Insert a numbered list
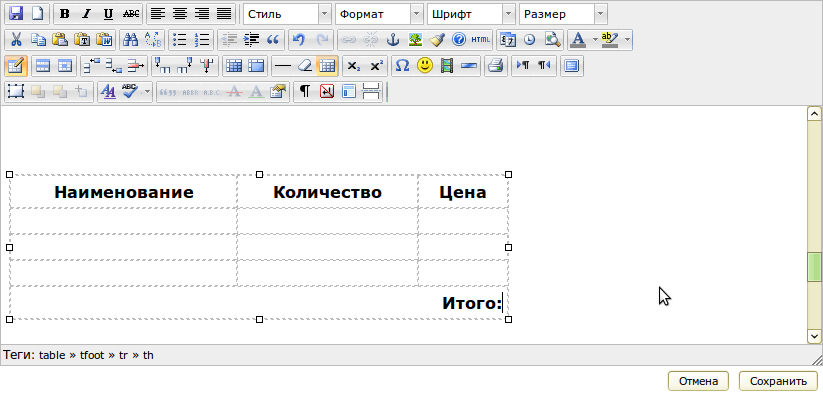 pyautogui.click(x=202, y=40)
